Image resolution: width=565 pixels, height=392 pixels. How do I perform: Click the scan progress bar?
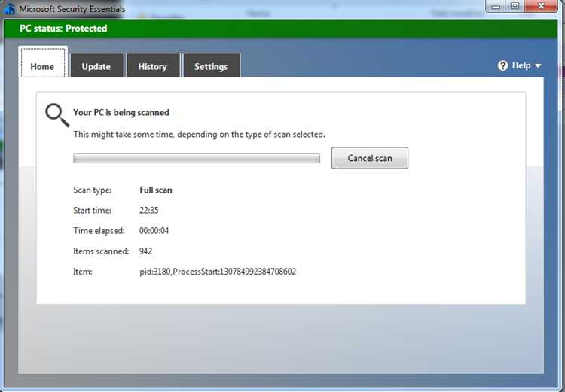click(197, 159)
